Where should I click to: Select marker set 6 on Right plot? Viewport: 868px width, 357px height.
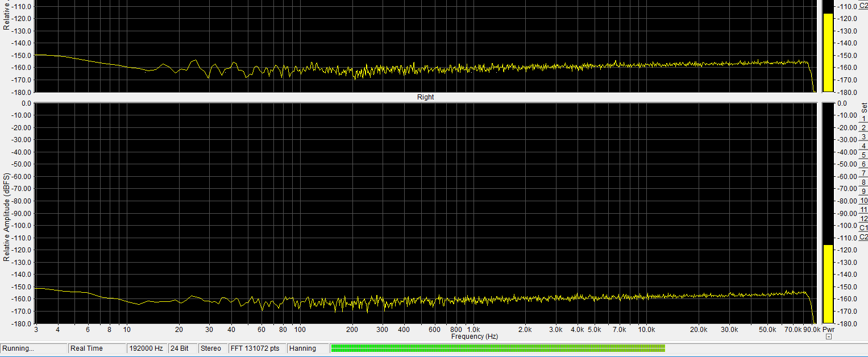click(863, 164)
